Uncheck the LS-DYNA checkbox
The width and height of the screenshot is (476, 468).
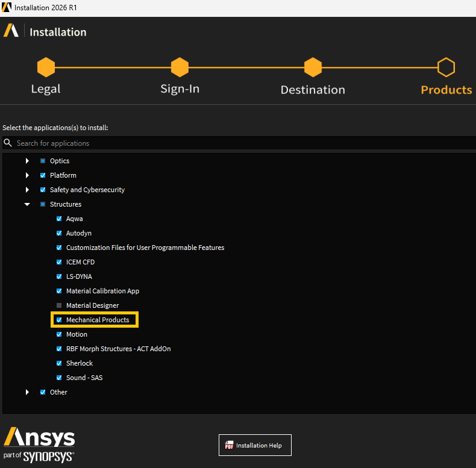[59, 276]
